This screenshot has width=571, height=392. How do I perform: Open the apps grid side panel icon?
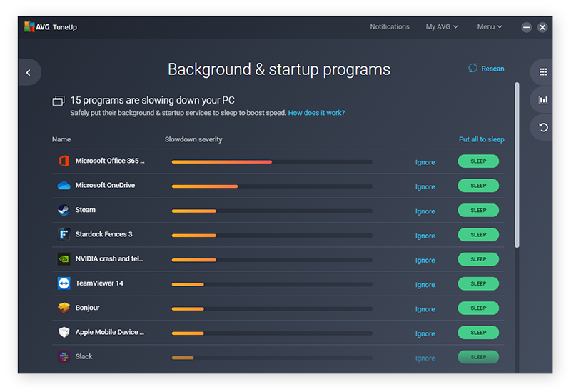pos(542,72)
